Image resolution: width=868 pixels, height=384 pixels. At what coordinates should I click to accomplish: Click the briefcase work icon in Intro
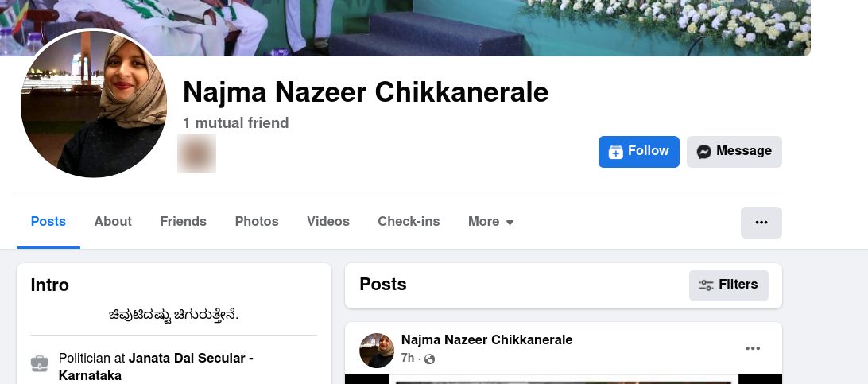(x=39, y=363)
